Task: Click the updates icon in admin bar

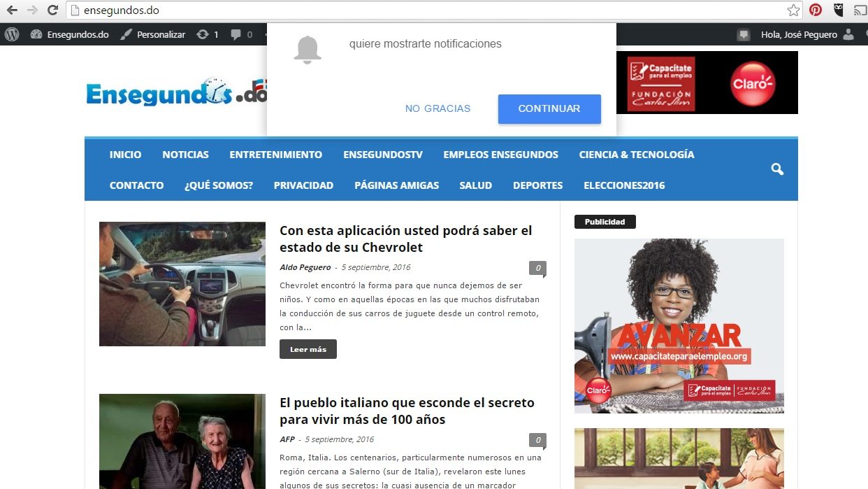Action: coord(208,34)
